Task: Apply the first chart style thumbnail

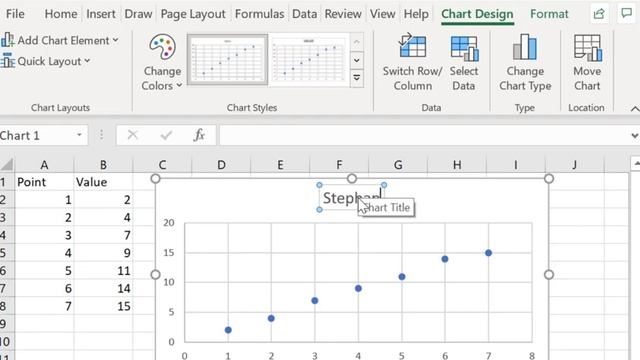Action: pyautogui.click(x=228, y=60)
